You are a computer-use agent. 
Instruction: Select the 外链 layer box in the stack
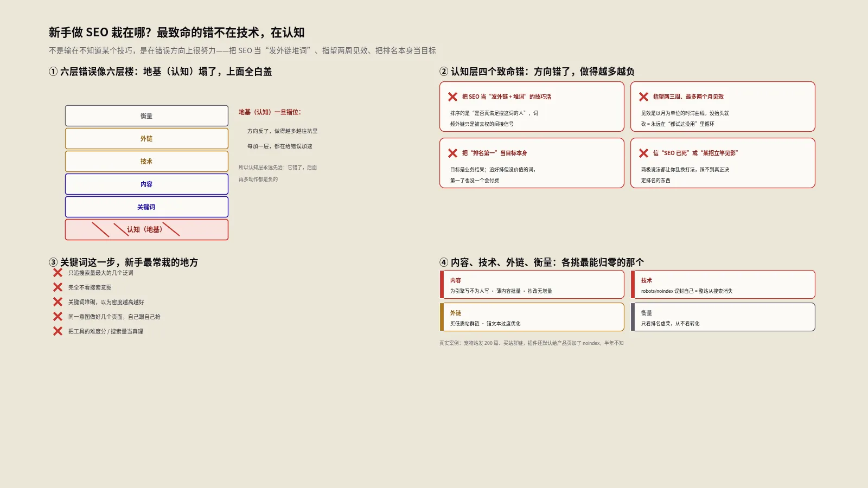click(146, 138)
